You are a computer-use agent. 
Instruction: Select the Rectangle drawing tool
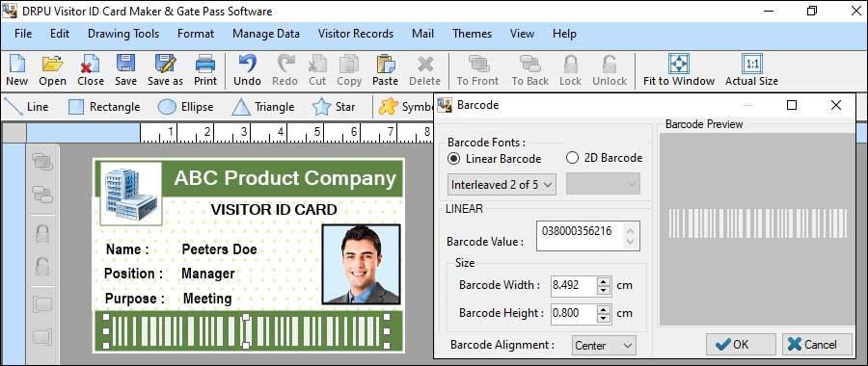(104, 107)
